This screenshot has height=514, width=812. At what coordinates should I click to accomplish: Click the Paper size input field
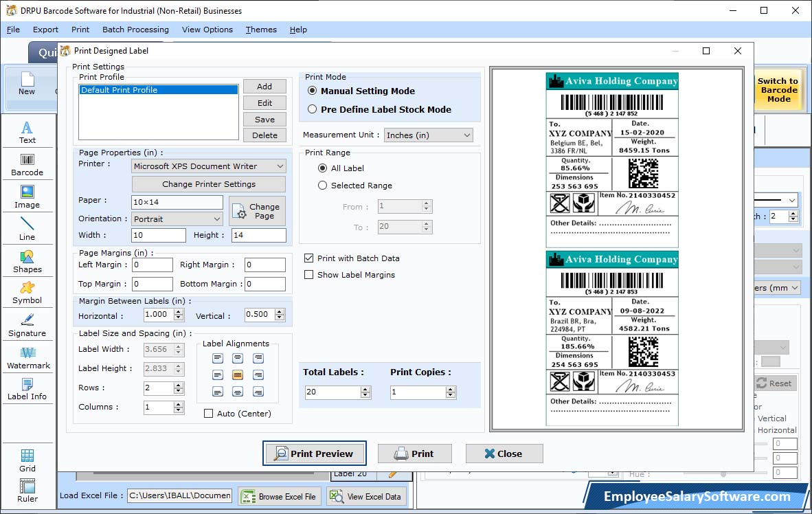177,202
